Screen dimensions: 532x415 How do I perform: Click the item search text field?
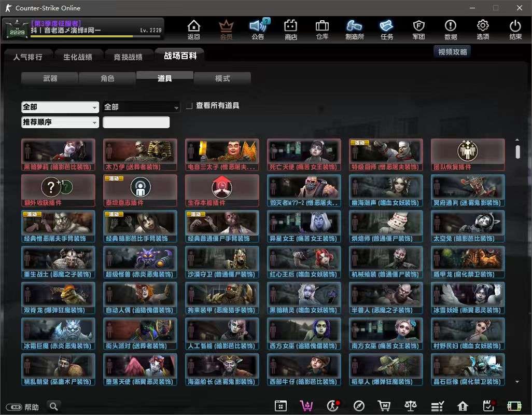click(x=136, y=122)
